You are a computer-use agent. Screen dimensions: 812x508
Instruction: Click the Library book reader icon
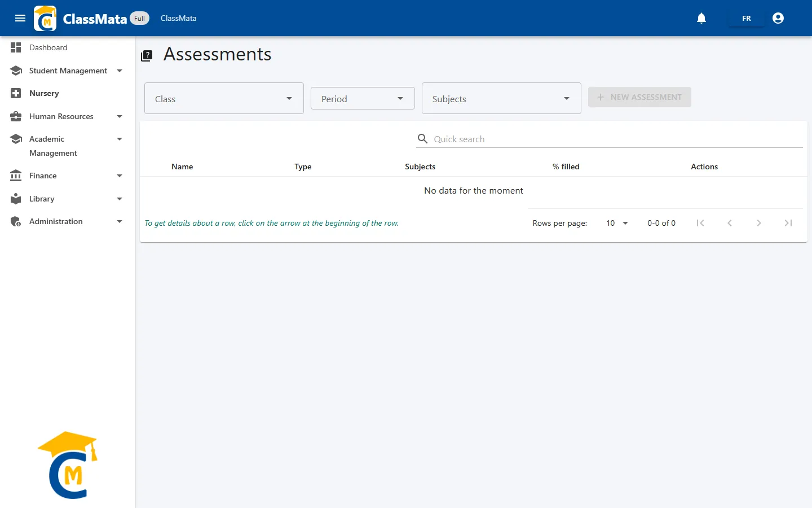16,199
